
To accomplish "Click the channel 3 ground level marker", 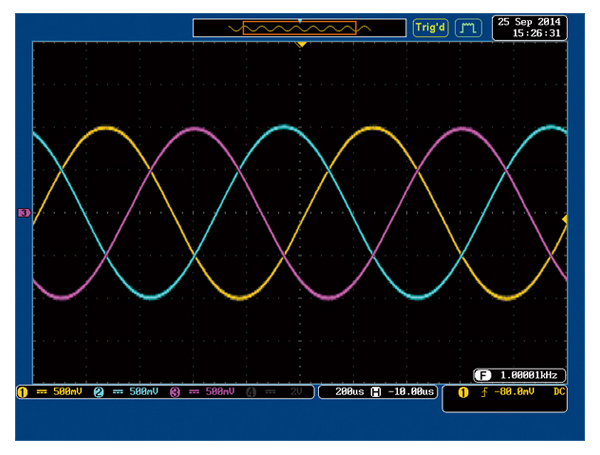I will pos(24,213).
